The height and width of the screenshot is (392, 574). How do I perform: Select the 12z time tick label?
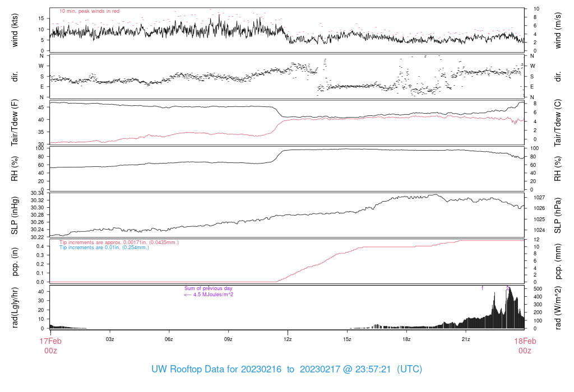(x=288, y=339)
